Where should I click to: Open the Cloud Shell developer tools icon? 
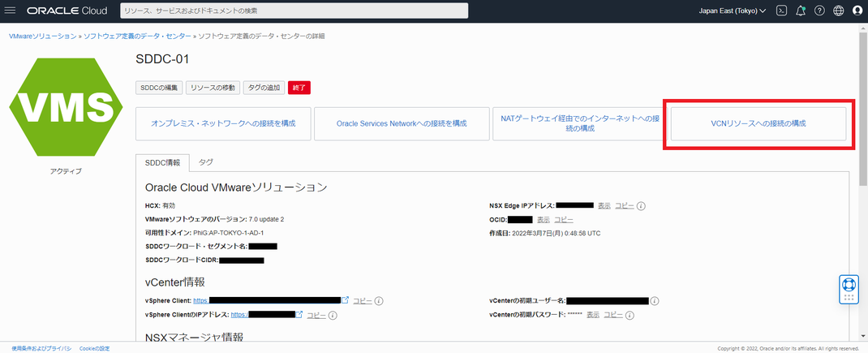(782, 11)
